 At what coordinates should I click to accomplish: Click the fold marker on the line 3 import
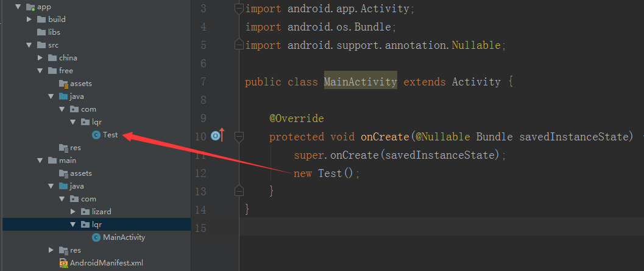239,9
